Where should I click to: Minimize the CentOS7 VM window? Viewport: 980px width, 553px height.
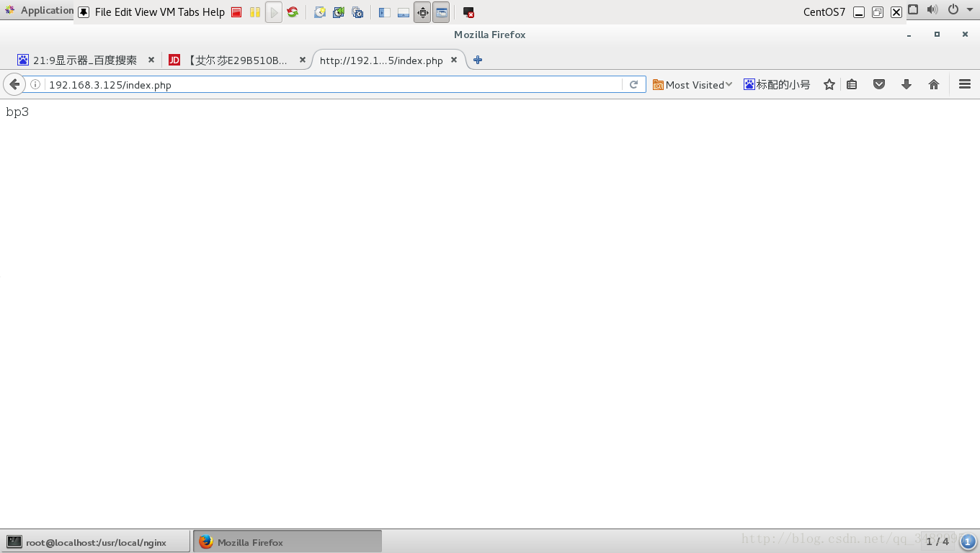[859, 12]
